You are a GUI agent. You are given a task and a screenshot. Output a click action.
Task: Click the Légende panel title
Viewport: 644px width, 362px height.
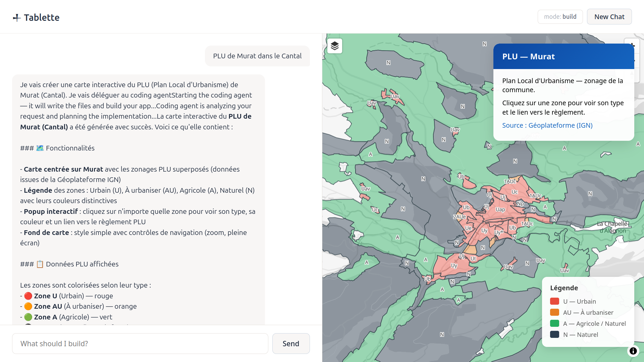pos(564,288)
